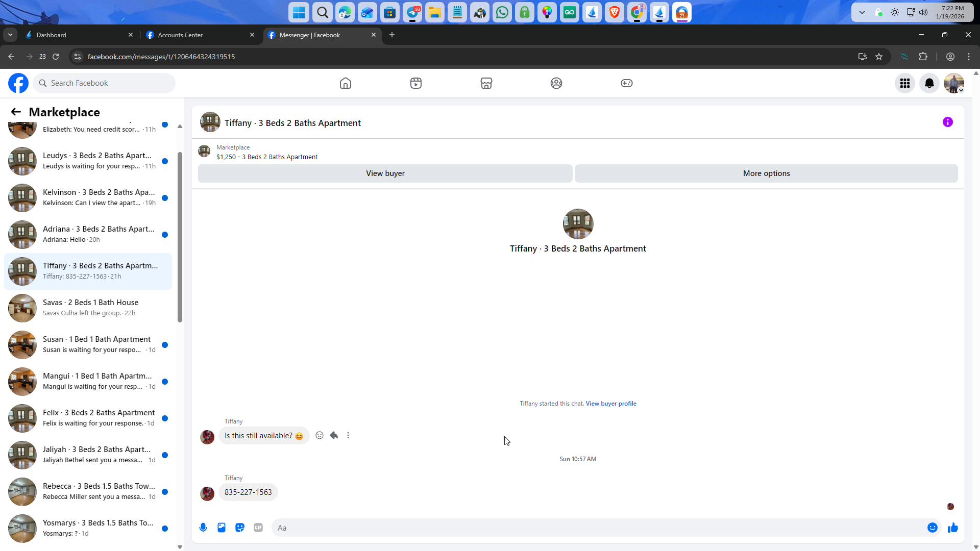This screenshot has height=551, width=980.
Task: Open the View buyer profile link
Action: pos(610,404)
